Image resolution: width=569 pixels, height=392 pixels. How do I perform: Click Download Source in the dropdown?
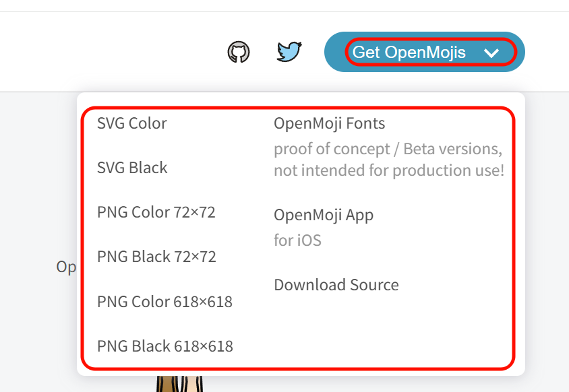336,285
